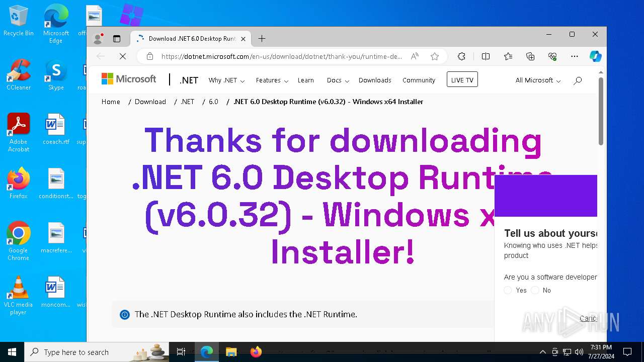Go to 6.0 breadcrumb

(x=213, y=102)
